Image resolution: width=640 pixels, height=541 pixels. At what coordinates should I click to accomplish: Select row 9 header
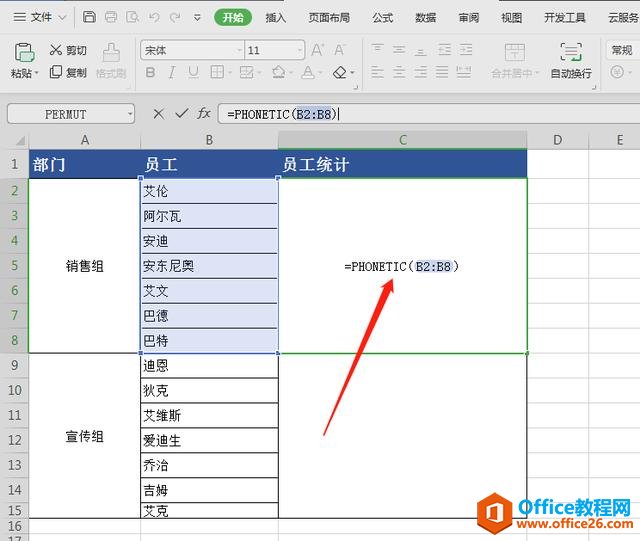click(x=14, y=365)
